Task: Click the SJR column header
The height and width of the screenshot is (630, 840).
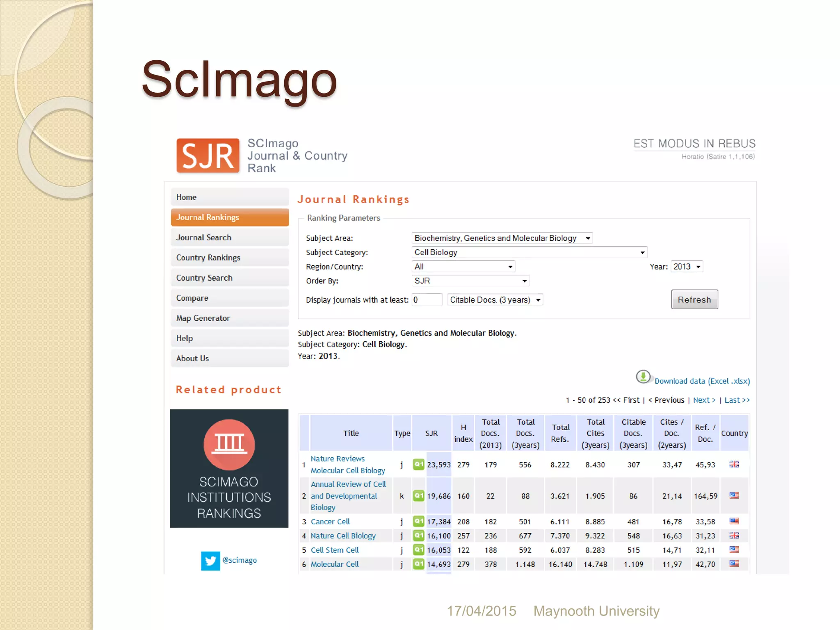Action: point(431,433)
